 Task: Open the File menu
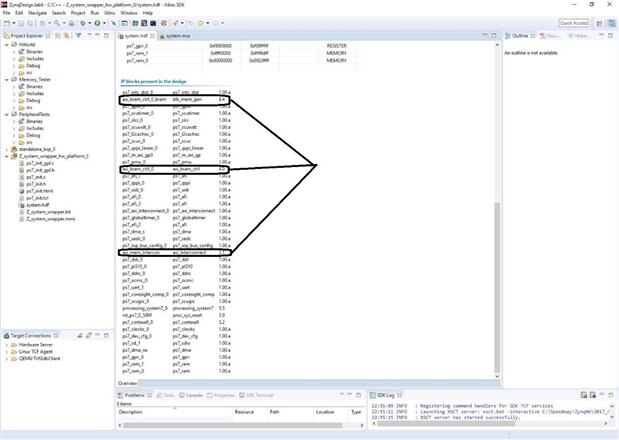6,13
